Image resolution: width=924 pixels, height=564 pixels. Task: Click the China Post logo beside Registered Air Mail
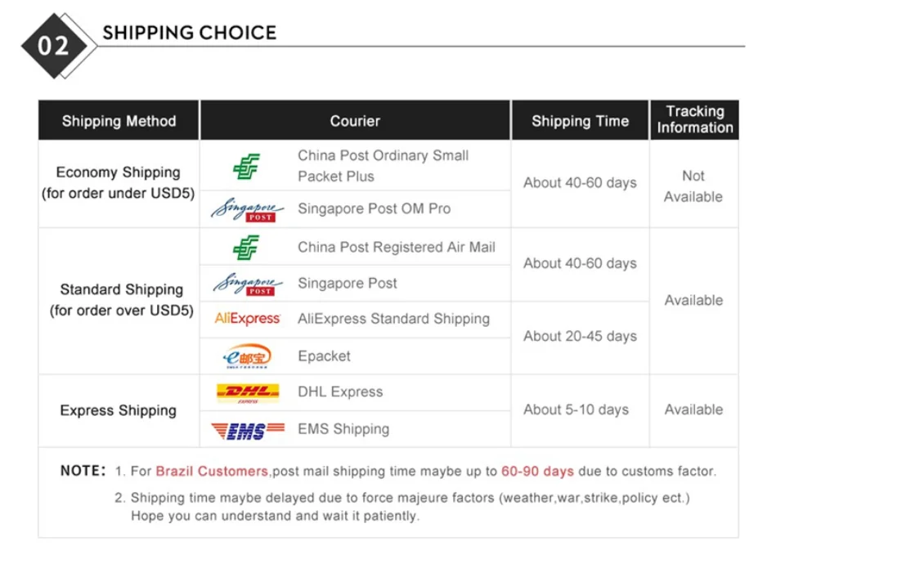click(x=246, y=247)
